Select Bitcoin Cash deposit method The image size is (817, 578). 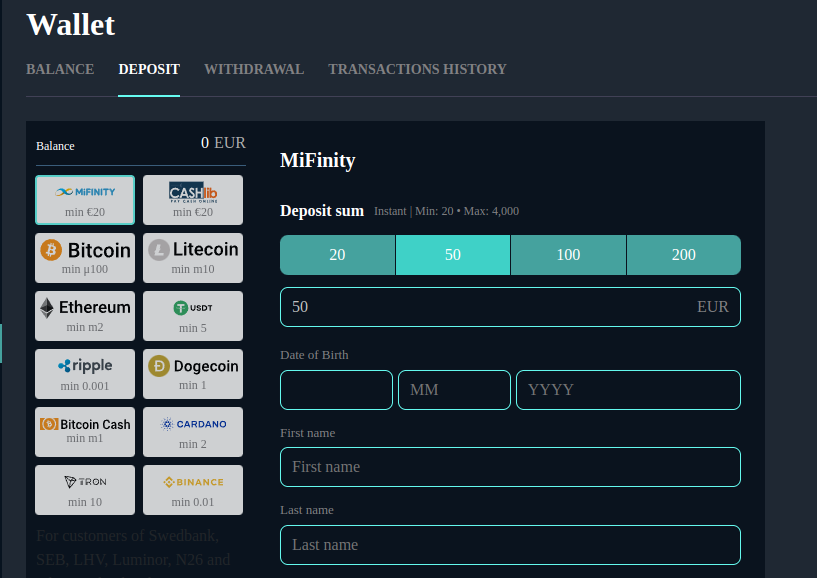(85, 432)
